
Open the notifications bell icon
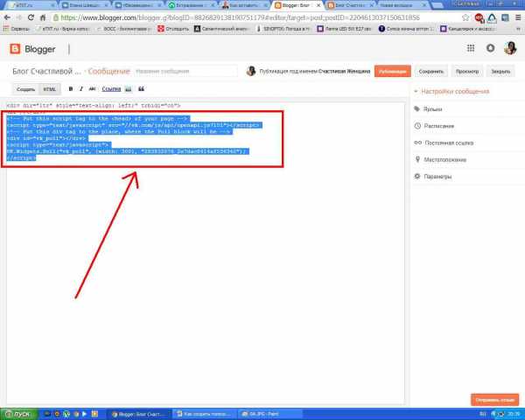pos(491,48)
